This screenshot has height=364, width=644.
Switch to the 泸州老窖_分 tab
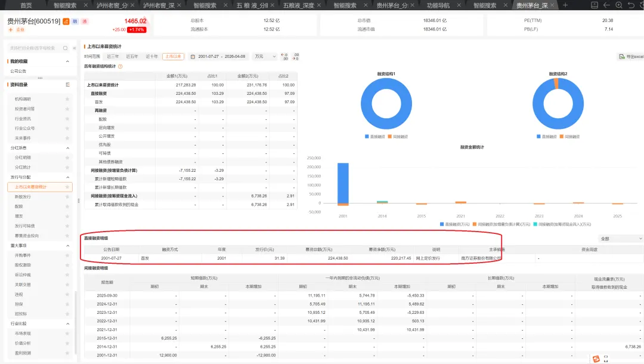click(x=113, y=5)
